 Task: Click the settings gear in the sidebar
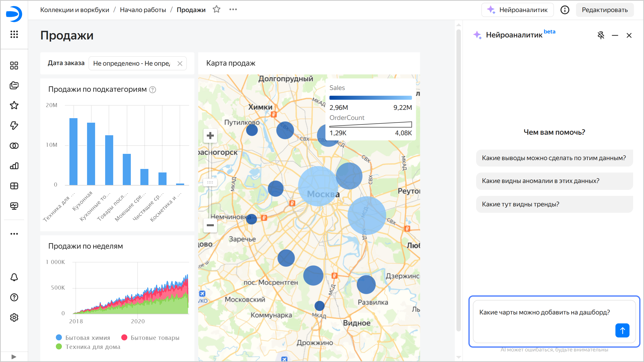click(14, 318)
